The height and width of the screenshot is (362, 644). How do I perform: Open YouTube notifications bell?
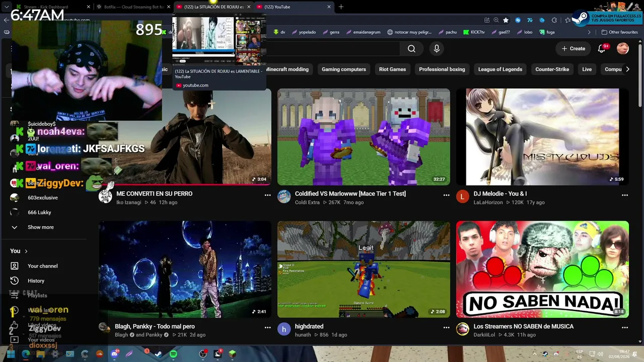[x=602, y=49]
